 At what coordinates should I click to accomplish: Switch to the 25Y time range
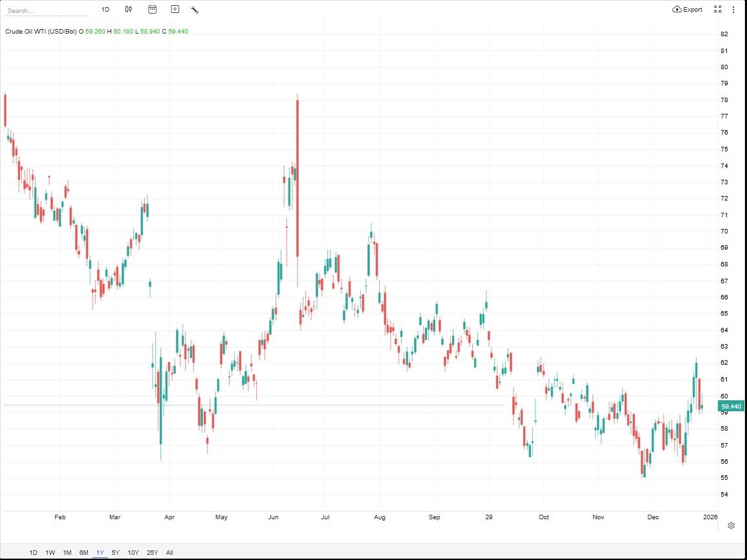pos(152,552)
